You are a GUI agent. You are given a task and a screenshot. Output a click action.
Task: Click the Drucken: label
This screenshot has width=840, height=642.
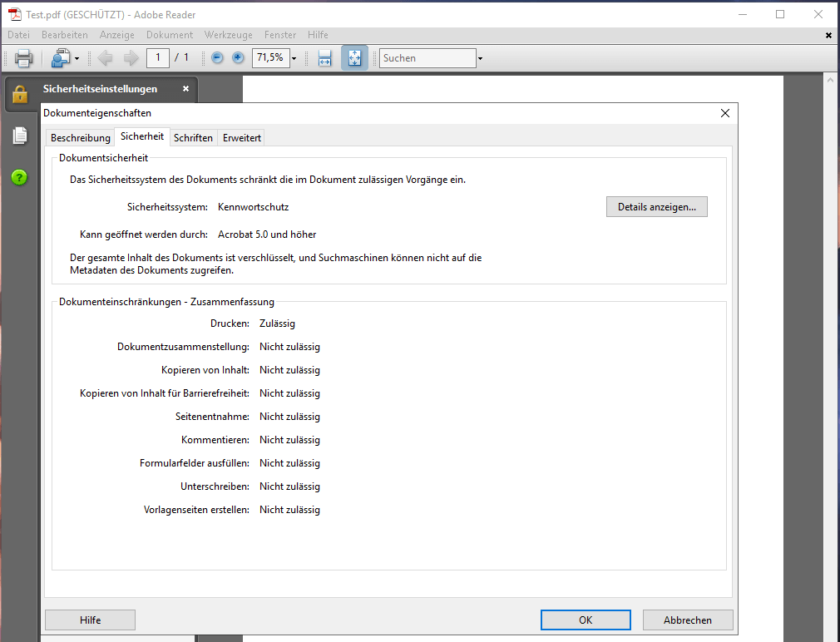click(230, 323)
